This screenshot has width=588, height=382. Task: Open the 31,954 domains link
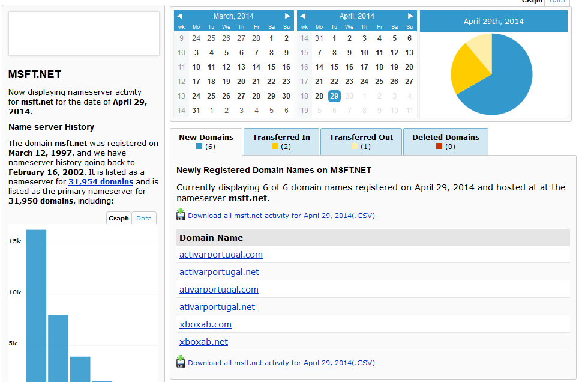click(x=101, y=181)
